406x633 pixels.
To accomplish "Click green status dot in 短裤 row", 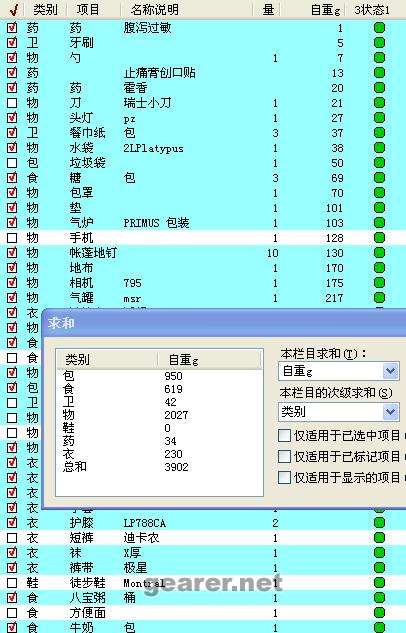I will coord(379,537).
